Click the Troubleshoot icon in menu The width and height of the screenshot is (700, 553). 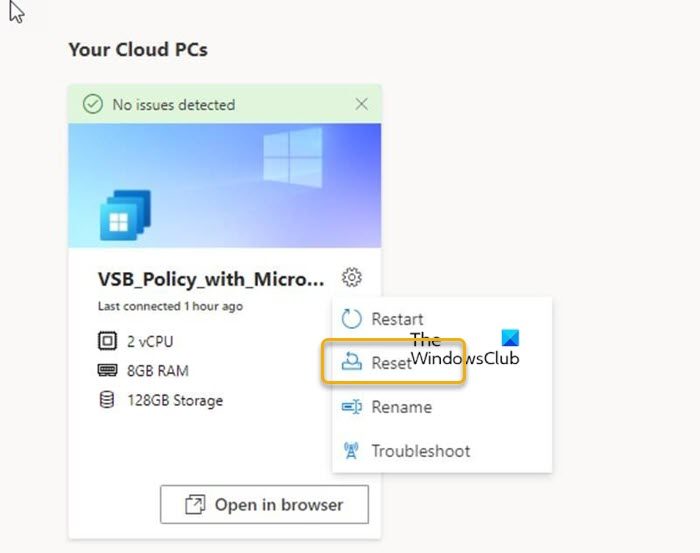pyautogui.click(x=351, y=450)
